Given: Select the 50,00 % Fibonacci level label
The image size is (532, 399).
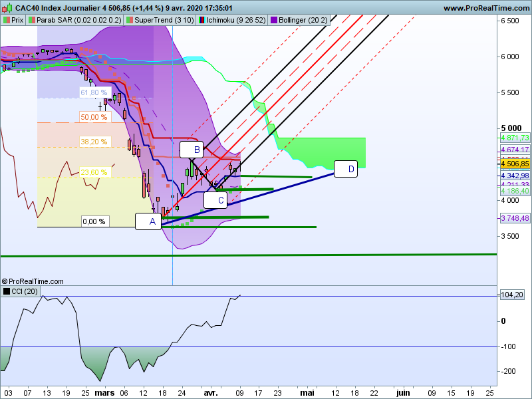Looking at the screenshot, I should (x=94, y=117).
